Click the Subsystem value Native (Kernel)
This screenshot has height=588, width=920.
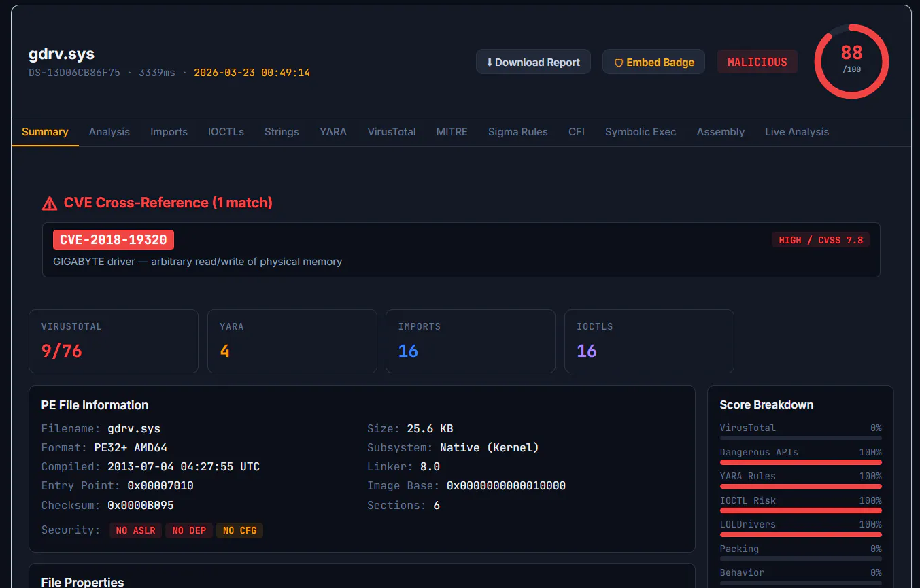(490, 448)
